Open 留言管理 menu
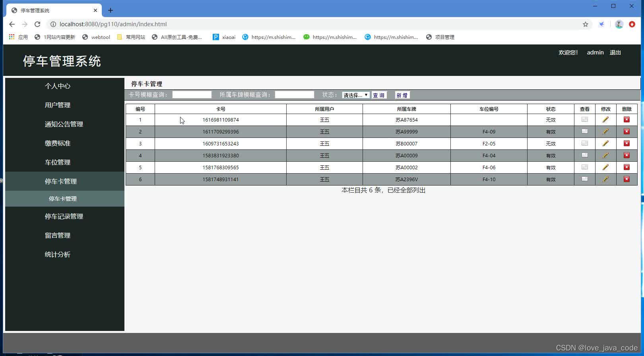 [x=58, y=235]
